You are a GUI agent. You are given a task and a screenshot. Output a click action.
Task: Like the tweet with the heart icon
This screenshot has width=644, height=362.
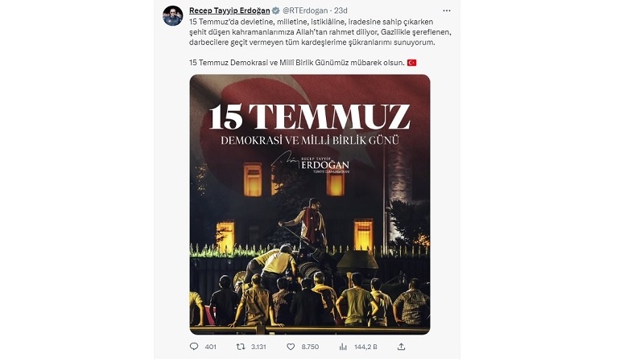291,347
